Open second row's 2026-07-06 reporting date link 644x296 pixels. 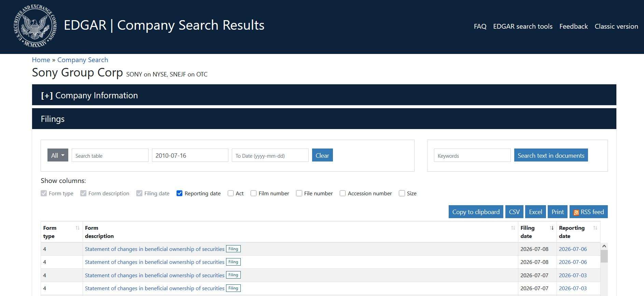point(573,262)
